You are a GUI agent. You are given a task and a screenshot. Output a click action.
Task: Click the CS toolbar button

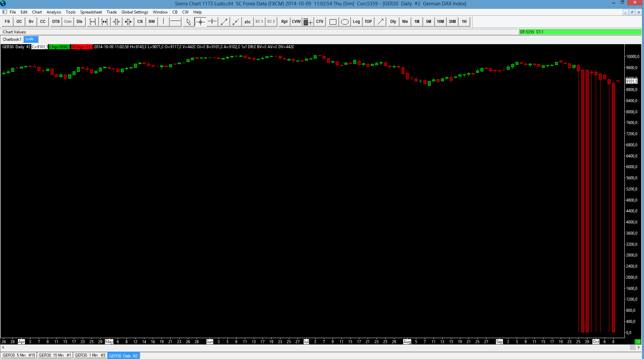140,22
